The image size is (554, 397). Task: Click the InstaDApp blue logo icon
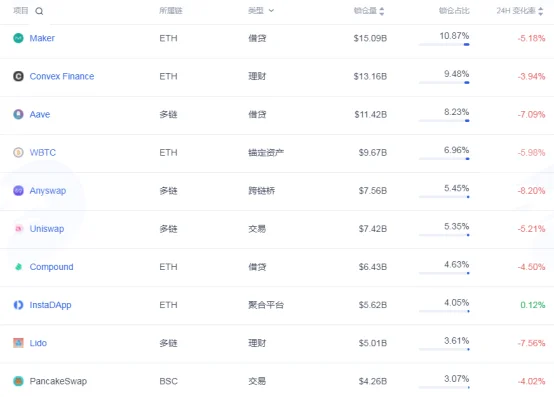(18, 305)
